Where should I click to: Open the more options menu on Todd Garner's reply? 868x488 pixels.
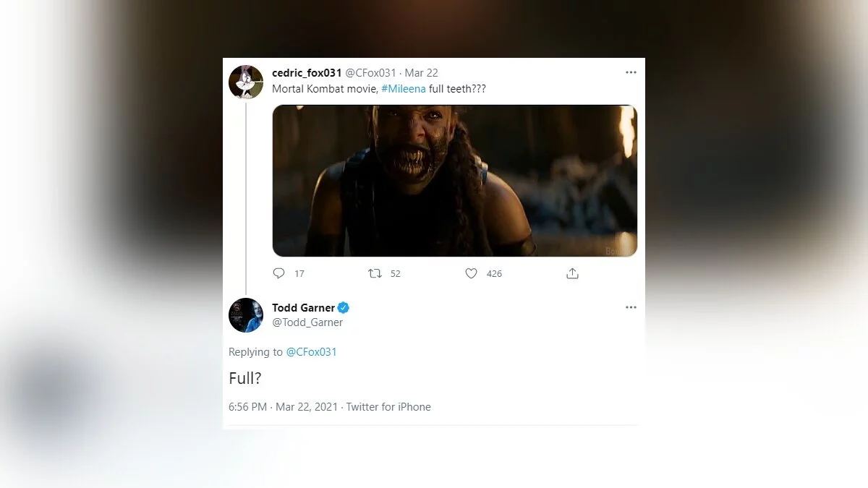[631, 307]
